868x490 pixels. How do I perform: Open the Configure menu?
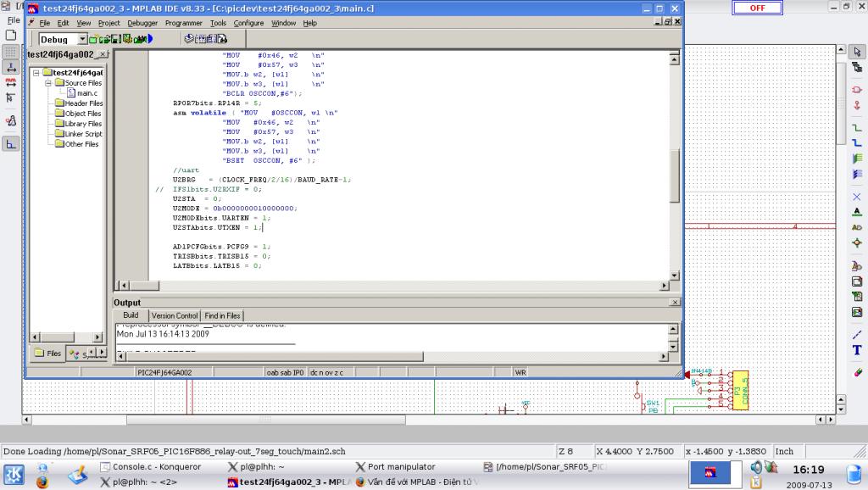pos(248,23)
